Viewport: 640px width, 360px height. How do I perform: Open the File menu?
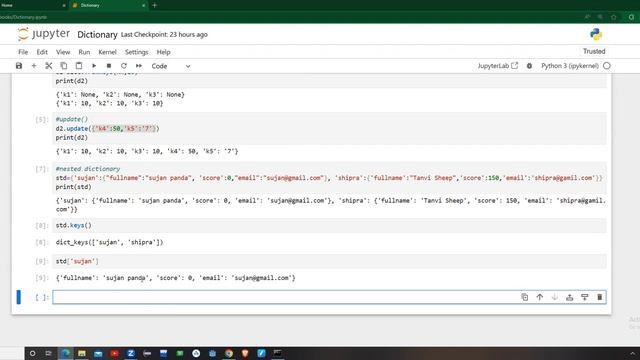point(23,52)
